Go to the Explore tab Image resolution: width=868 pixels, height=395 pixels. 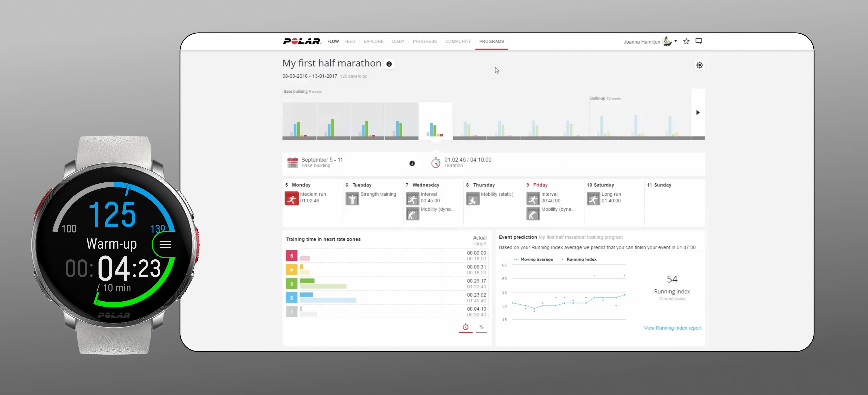[373, 41]
